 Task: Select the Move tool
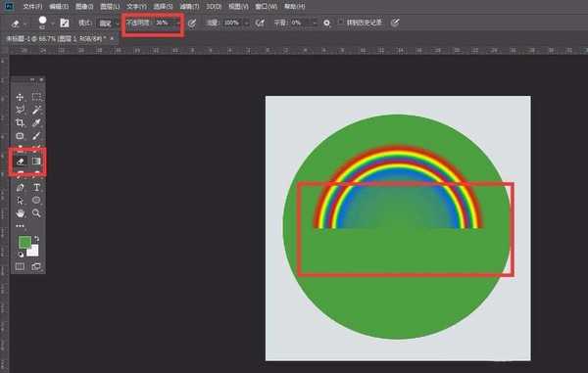(20, 97)
